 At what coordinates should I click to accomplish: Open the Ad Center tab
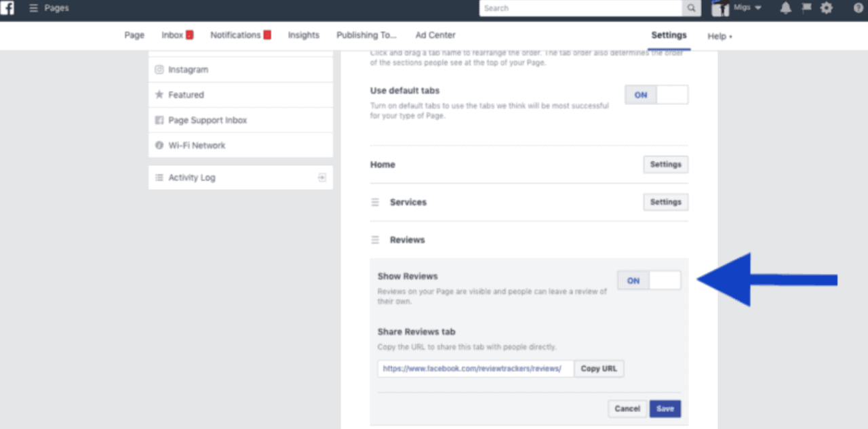[435, 35]
